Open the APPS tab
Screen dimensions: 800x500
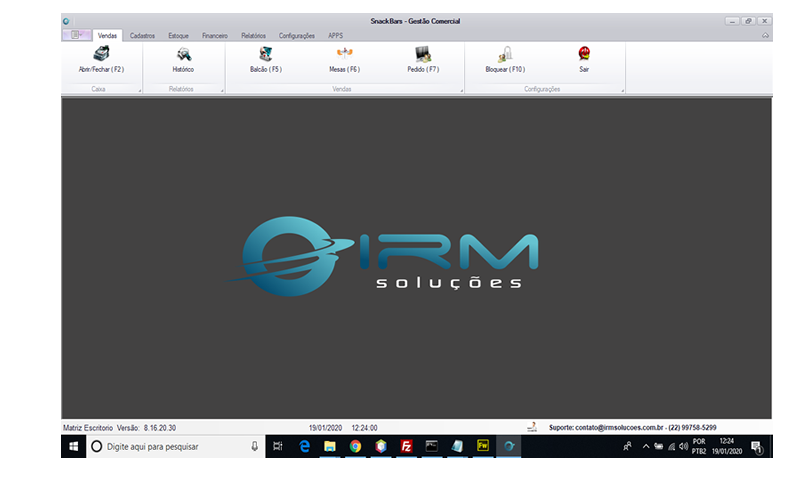(336, 36)
